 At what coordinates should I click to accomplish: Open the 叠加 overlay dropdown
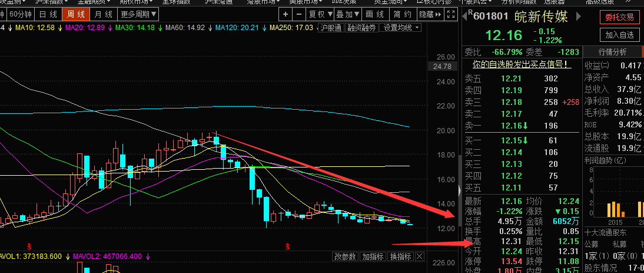pos(348,14)
